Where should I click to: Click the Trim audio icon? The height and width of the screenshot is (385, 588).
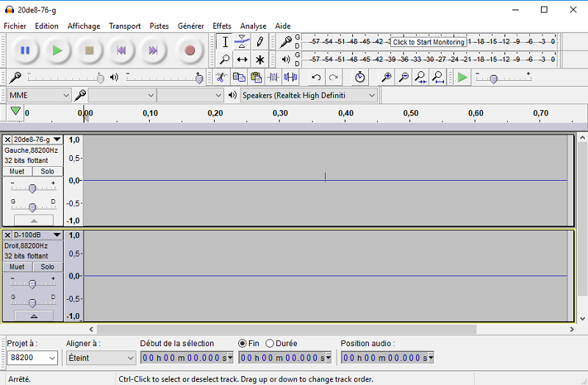(273, 78)
